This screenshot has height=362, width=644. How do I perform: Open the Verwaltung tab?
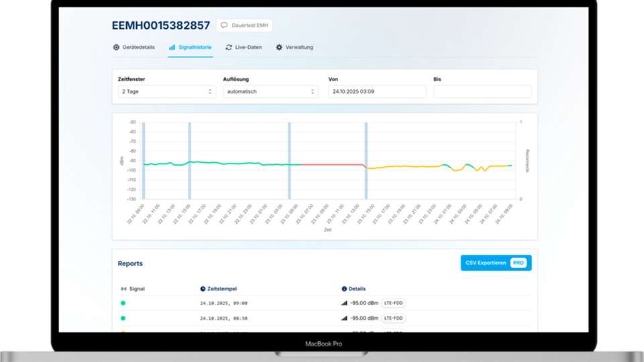pos(299,48)
